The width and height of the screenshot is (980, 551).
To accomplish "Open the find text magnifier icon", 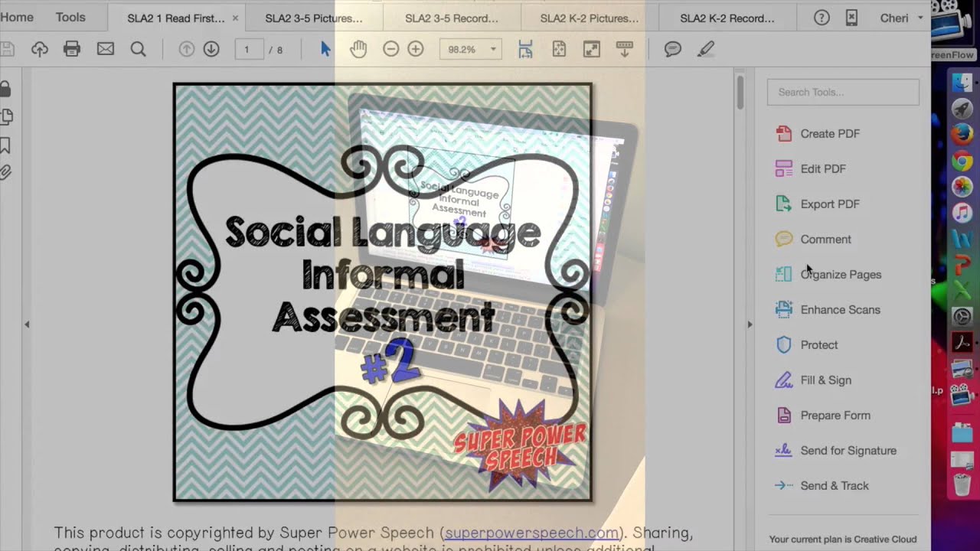I will pyautogui.click(x=138, y=49).
